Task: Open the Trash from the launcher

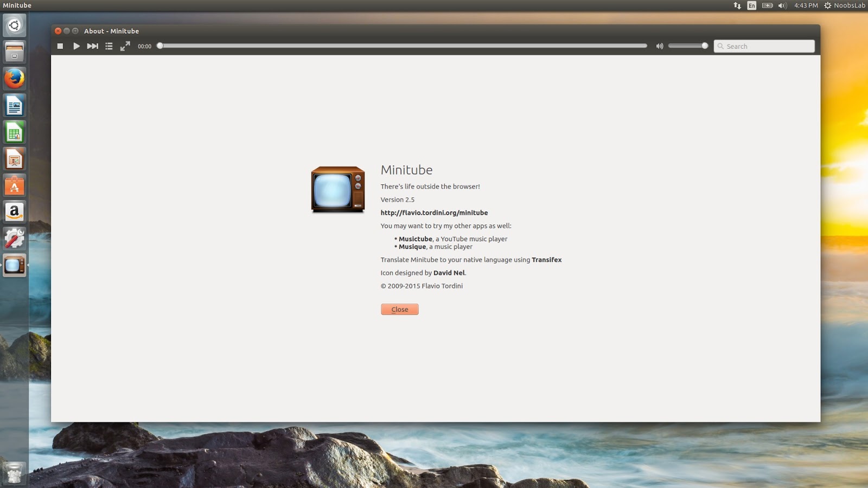Action: (x=15, y=473)
